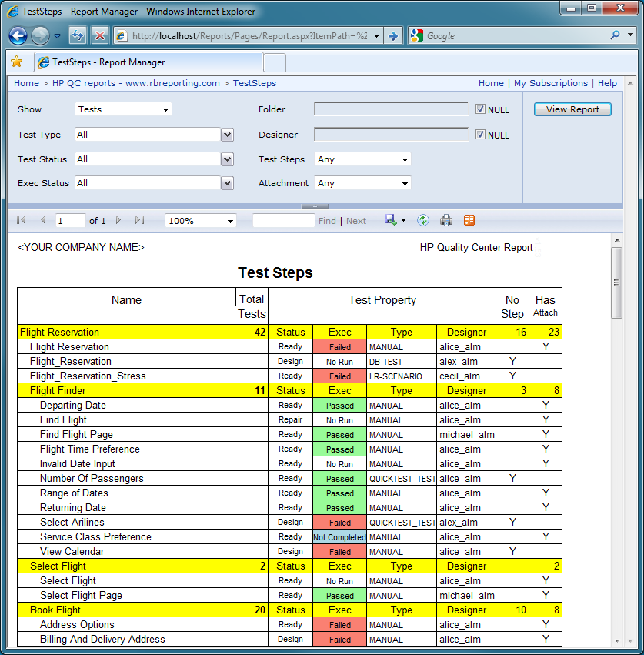The width and height of the screenshot is (644, 655).
Task: Open the Attachment dropdown set to Any
Action: (x=406, y=183)
